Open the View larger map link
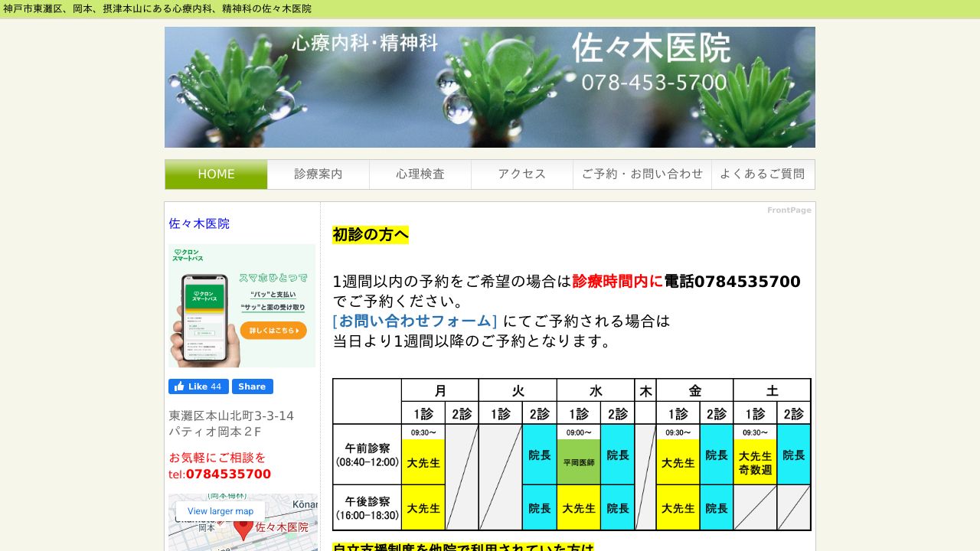Image resolution: width=980 pixels, height=551 pixels. click(220, 510)
